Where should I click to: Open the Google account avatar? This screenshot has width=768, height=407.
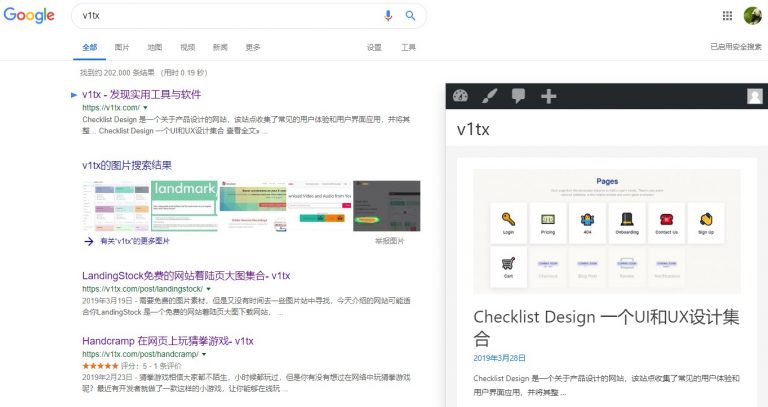(752, 16)
